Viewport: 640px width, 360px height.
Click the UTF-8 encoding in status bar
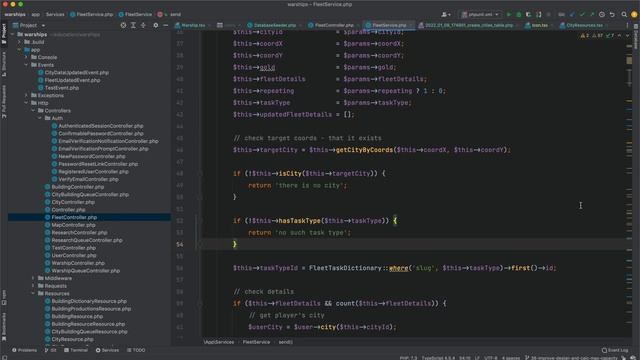tap(490, 358)
